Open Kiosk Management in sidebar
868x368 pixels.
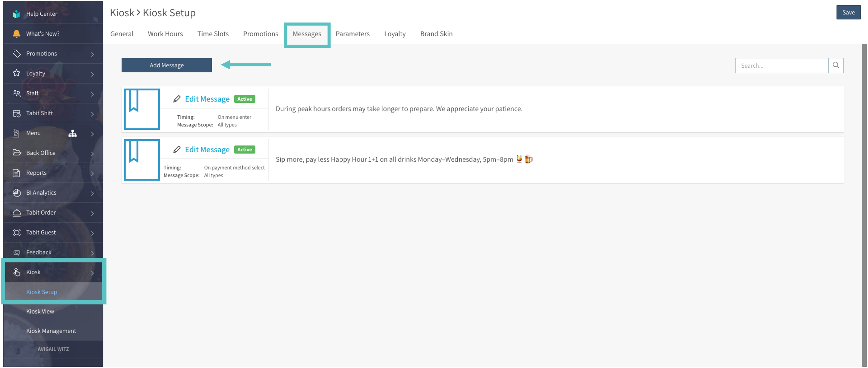coord(51,331)
